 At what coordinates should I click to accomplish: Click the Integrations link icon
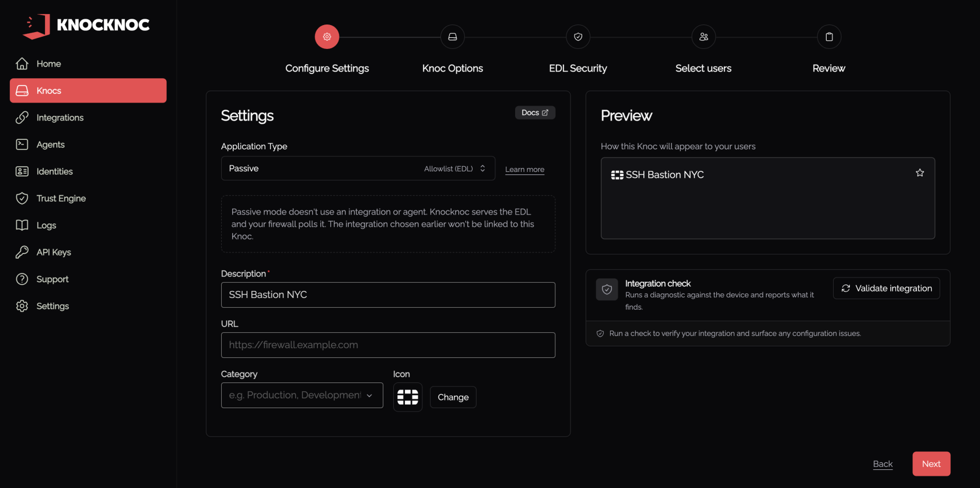[x=22, y=118]
